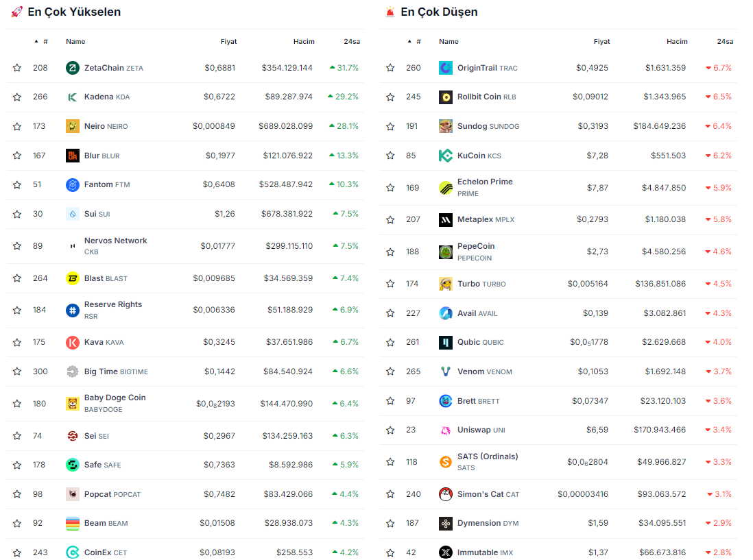Screen dimensions: 753x560
Task: Click the Venom coin logo
Action: tap(445, 372)
